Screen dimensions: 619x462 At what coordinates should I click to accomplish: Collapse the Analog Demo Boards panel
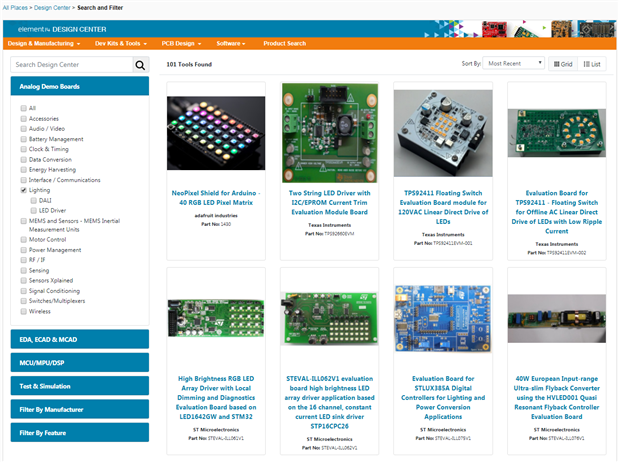(x=80, y=86)
